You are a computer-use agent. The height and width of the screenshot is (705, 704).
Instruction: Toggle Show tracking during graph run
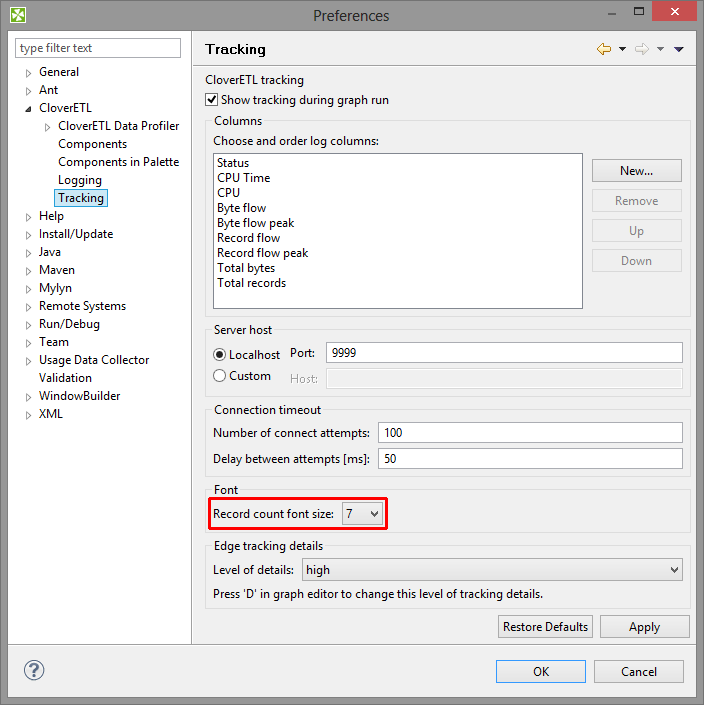pos(212,99)
